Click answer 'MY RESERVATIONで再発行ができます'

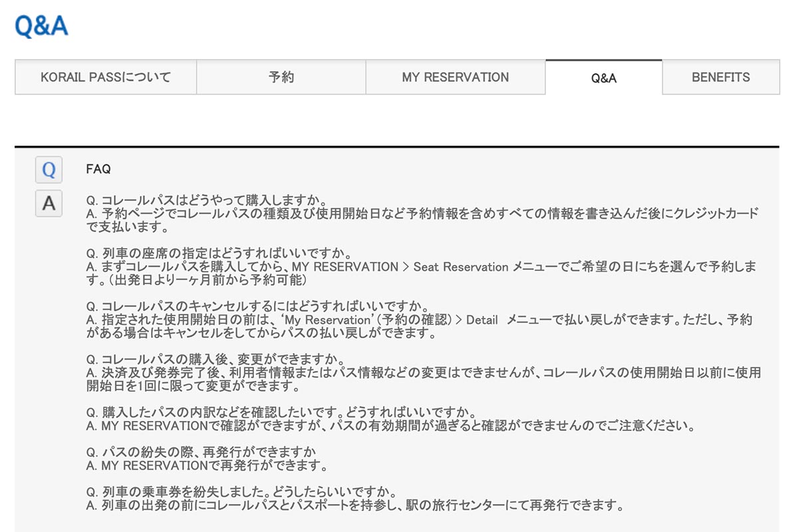[x=207, y=465]
